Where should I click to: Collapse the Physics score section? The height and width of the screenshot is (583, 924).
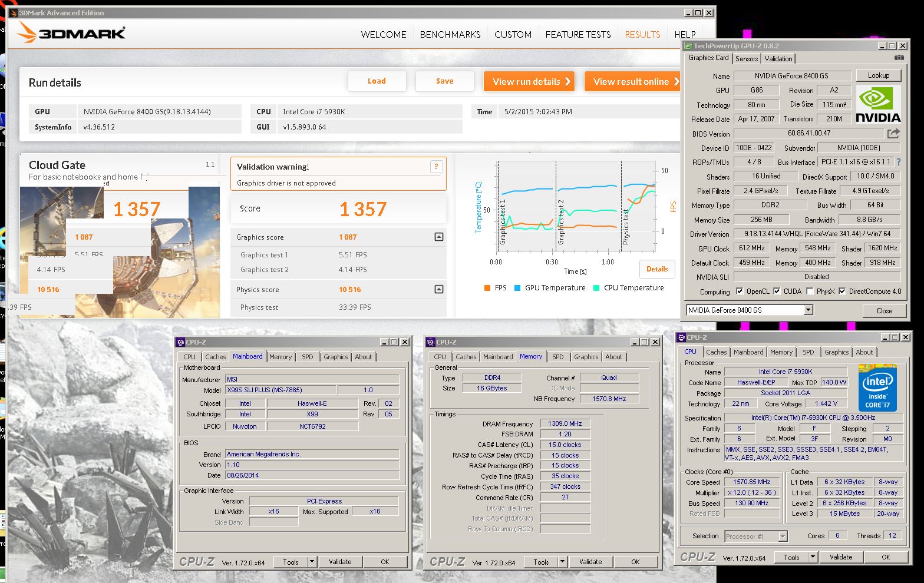(438, 289)
